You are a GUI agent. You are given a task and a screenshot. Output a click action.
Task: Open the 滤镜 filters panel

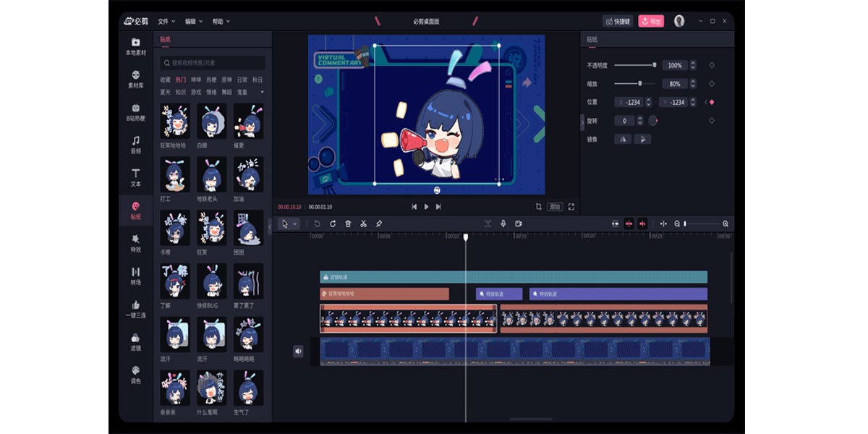click(x=136, y=343)
